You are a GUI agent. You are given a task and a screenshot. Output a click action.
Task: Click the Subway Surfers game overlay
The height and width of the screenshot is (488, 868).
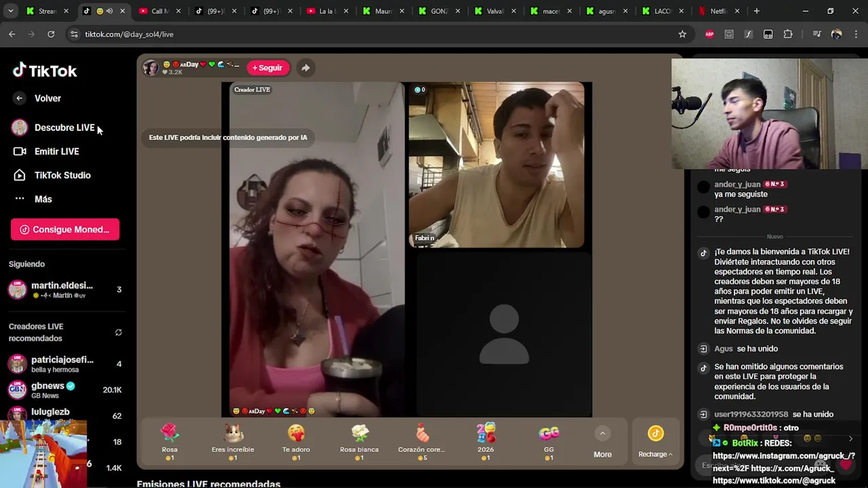(x=43, y=454)
